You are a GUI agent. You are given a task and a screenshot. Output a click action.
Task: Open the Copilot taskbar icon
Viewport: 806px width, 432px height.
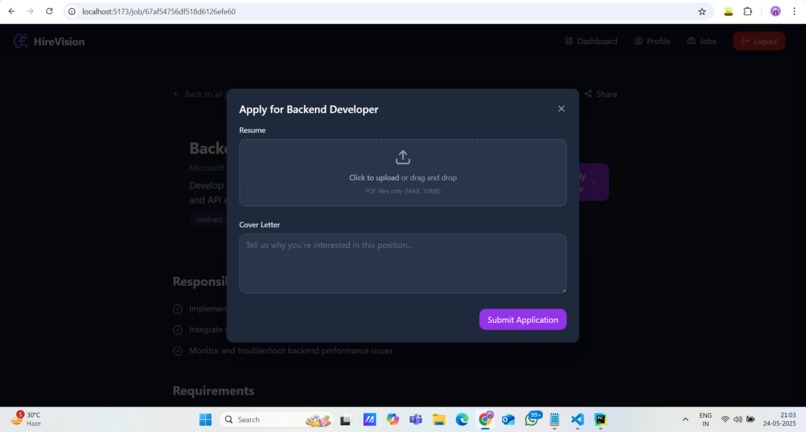393,420
